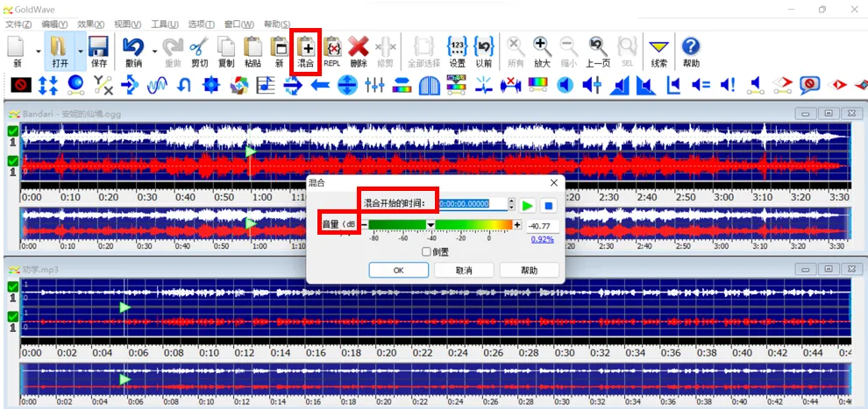Undo with the 撤销 blue arrow icon
868x409 pixels.
pyautogui.click(x=133, y=47)
